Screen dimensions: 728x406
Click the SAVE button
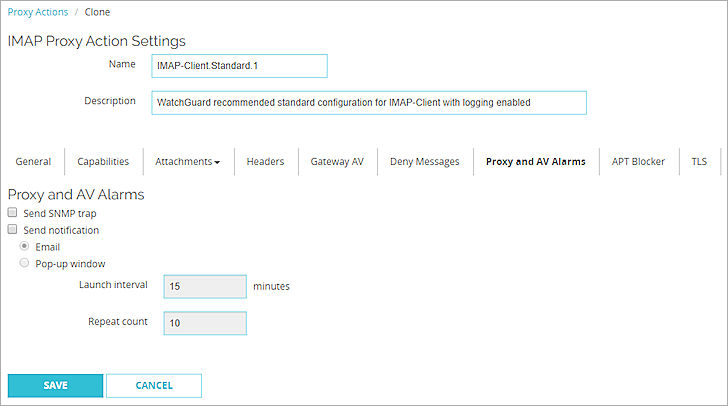[x=55, y=385]
